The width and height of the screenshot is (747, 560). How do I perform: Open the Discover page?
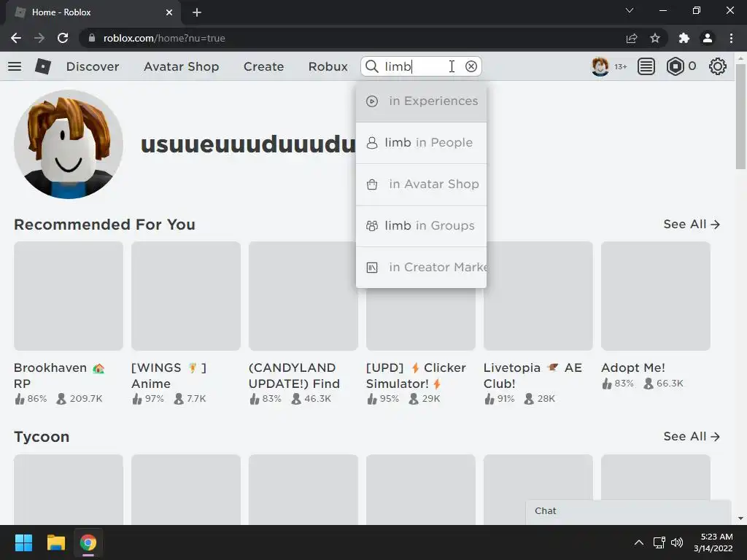click(93, 66)
